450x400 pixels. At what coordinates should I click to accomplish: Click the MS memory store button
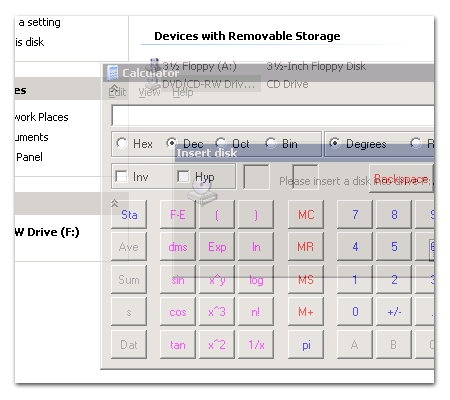pyautogui.click(x=306, y=279)
